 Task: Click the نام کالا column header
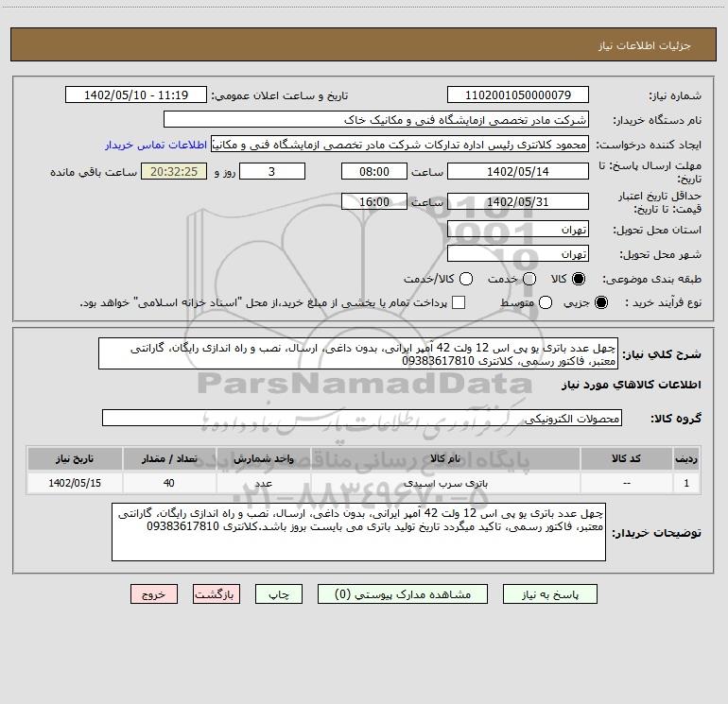click(x=445, y=458)
